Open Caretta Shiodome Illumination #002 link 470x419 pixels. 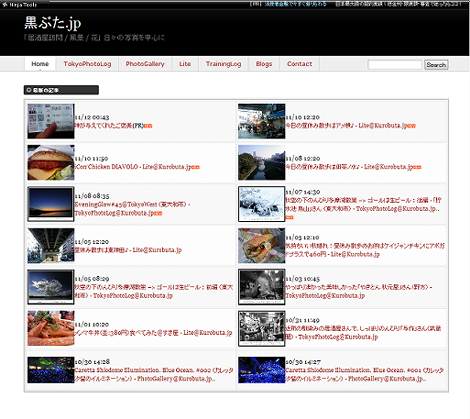[x=154, y=374]
